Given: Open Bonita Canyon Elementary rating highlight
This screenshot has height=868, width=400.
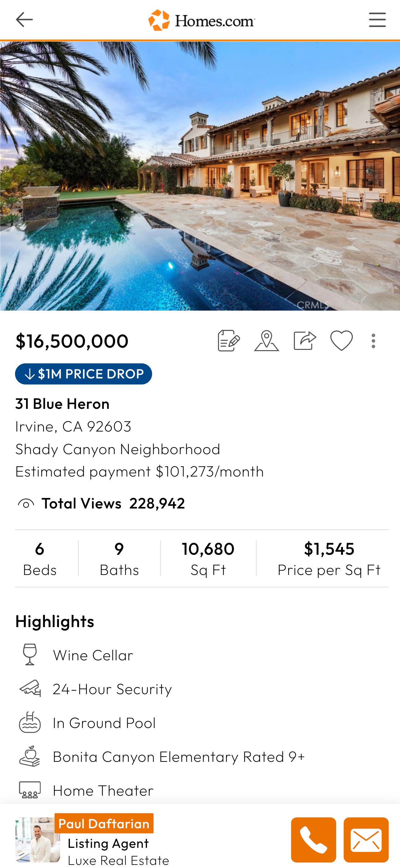Looking at the screenshot, I should click(179, 757).
